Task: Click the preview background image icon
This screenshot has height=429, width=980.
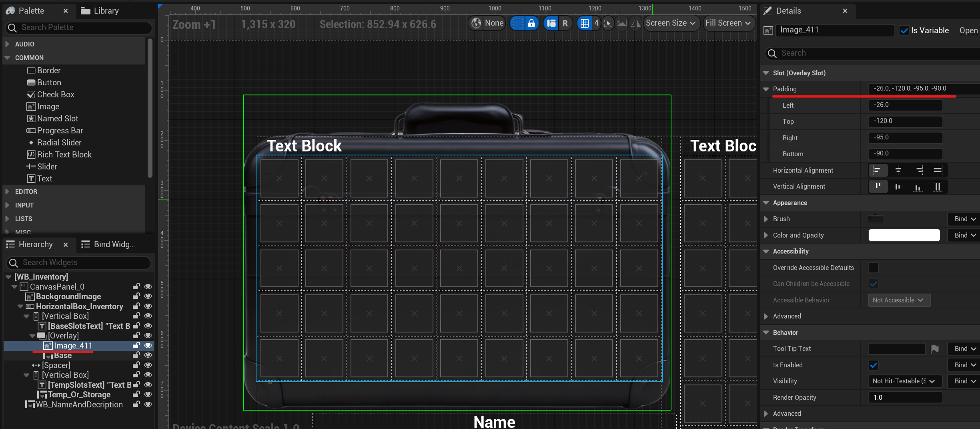Action: [621, 23]
